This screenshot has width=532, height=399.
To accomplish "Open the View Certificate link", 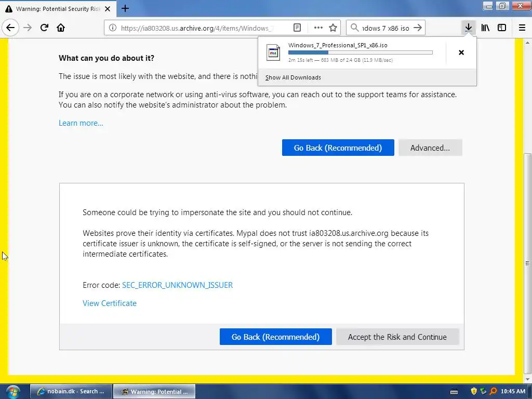I will click(110, 303).
